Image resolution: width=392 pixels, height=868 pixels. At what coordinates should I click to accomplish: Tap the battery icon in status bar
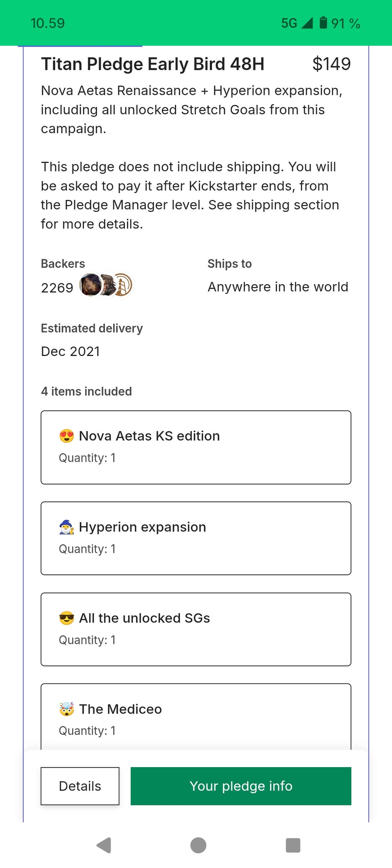[x=323, y=23]
